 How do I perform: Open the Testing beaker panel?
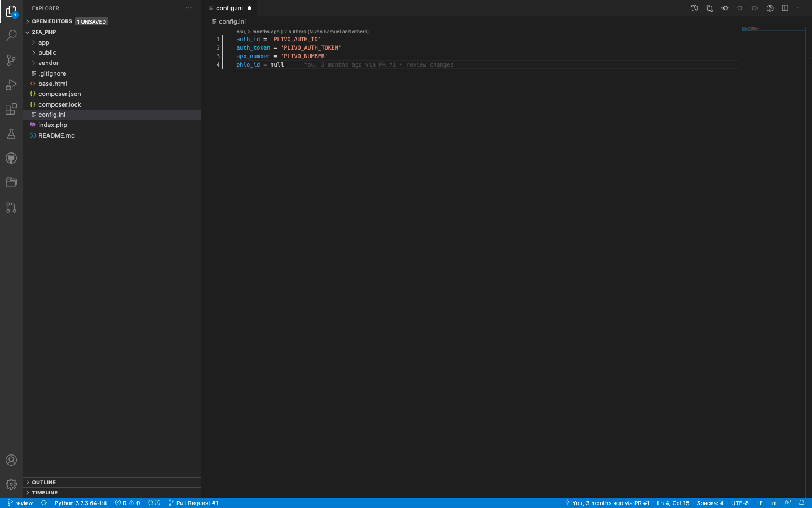(11, 134)
